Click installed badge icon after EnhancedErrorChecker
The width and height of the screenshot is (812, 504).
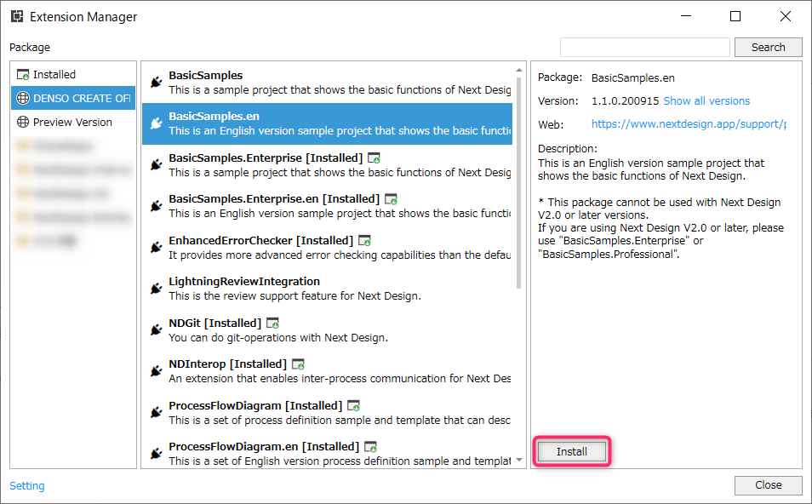click(x=364, y=241)
